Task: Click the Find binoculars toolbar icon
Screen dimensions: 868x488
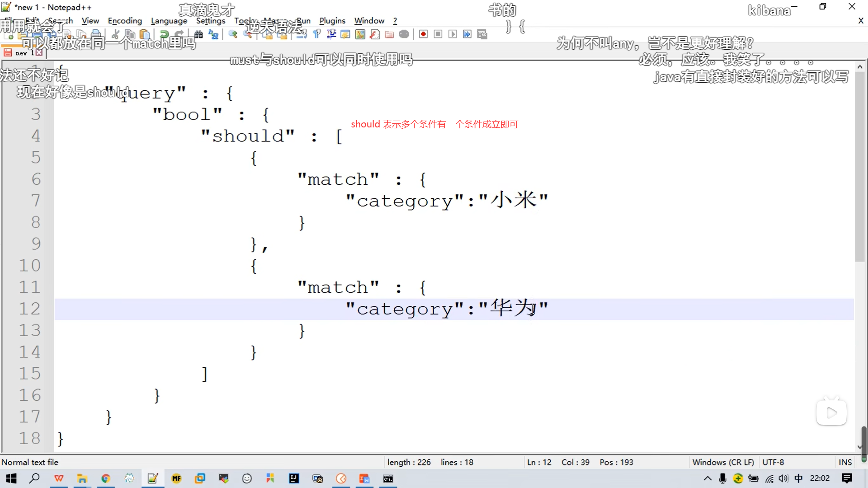Action: [198, 34]
